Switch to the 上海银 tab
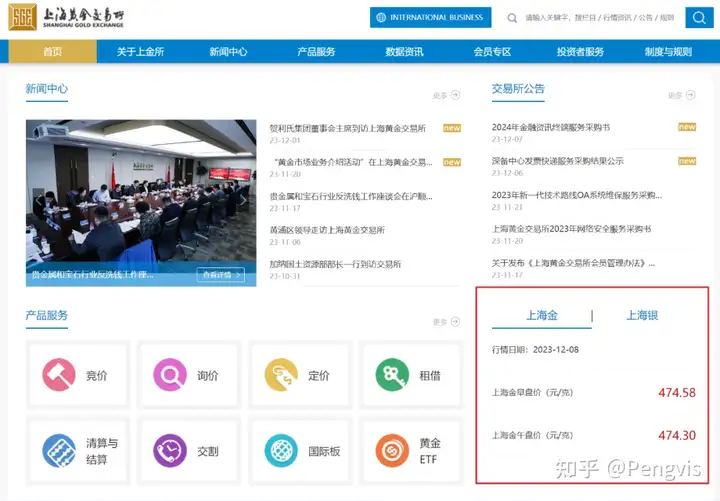The height and width of the screenshot is (501, 720). point(642,315)
